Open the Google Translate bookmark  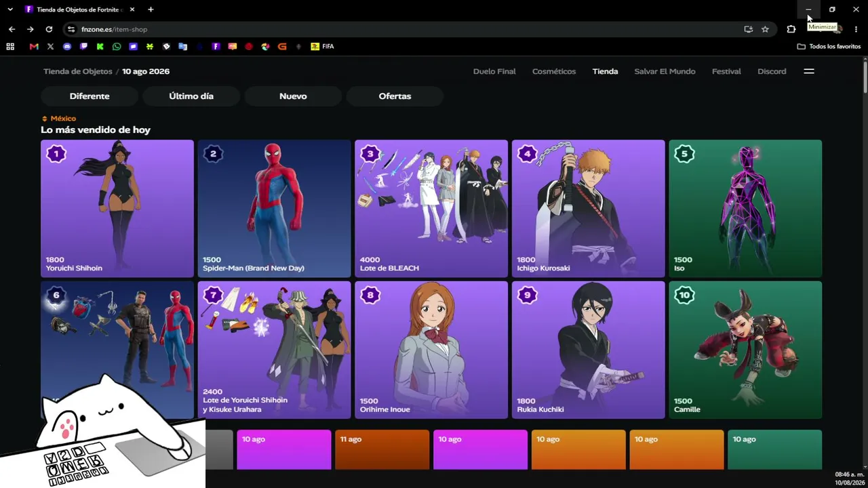(x=182, y=47)
